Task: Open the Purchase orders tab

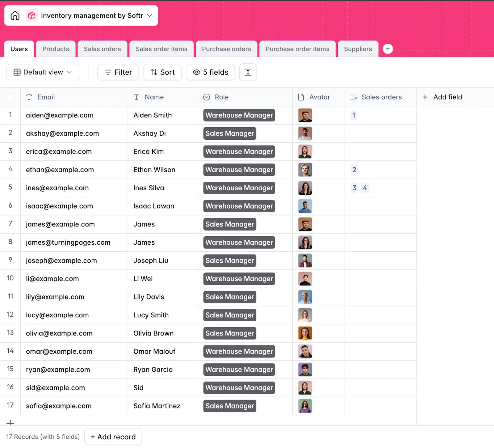Action: (x=226, y=49)
